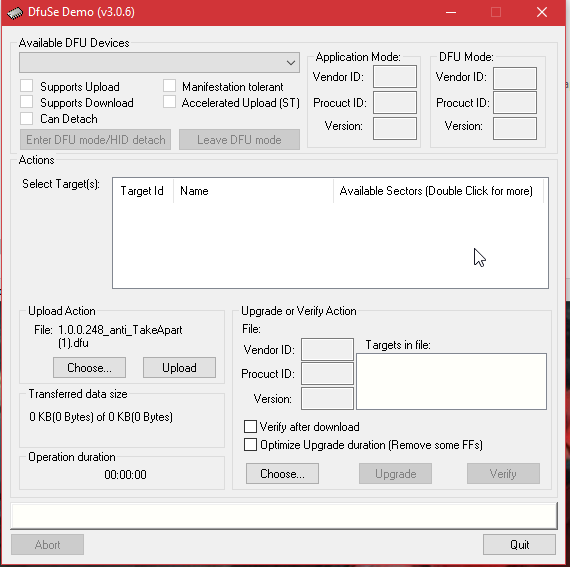The image size is (570, 567).
Task: Click the Quit button
Action: coord(519,544)
